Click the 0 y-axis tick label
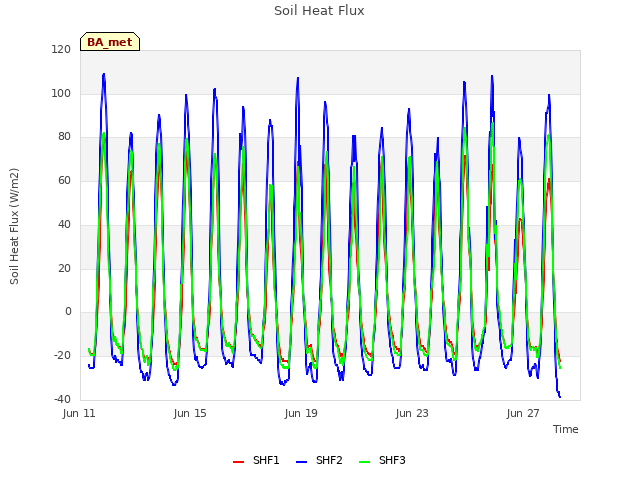This screenshot has height=480, width=640. coord(68,312)
